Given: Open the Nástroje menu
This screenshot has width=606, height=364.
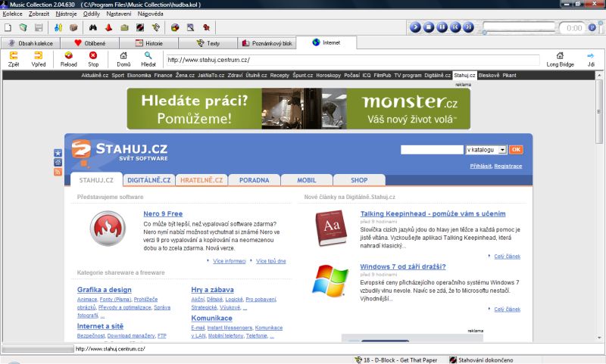Looking at the screenshot, I should click(66, 14).
